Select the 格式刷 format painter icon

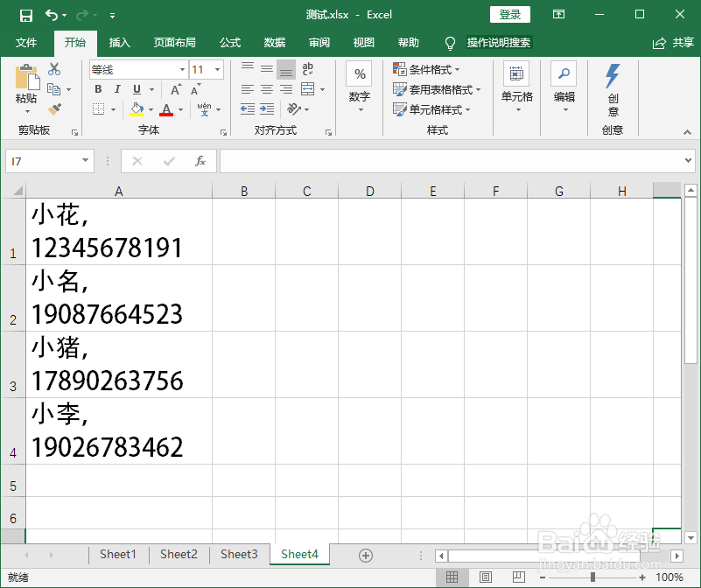[x=53, y=108]
